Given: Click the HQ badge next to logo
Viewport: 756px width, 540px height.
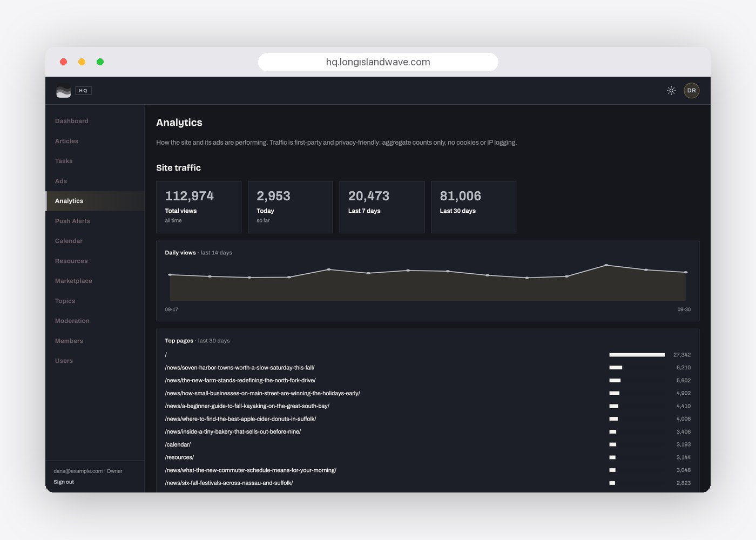Looking at the screenshot, I should click(x=83, y=91).
